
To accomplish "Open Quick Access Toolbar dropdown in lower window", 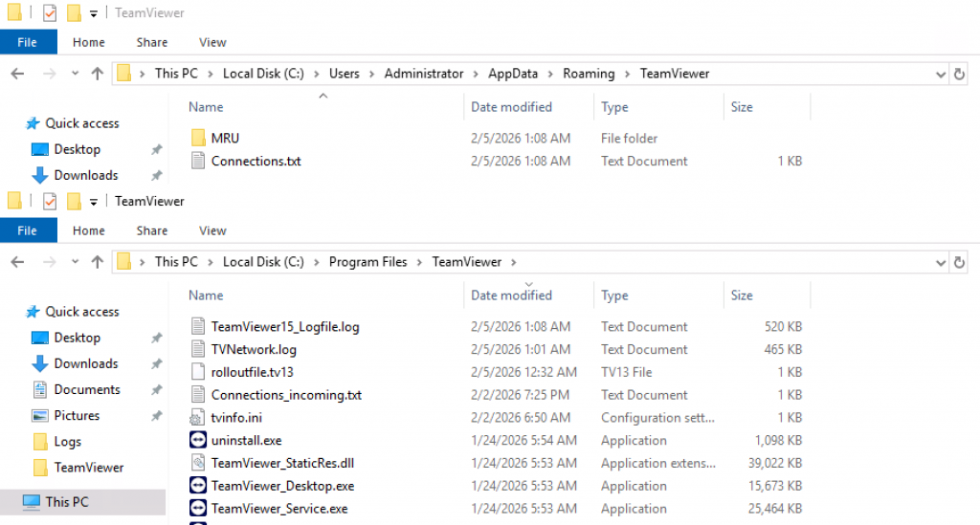I will (94, 202).
